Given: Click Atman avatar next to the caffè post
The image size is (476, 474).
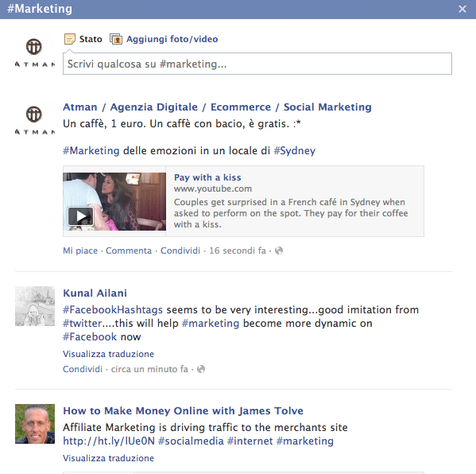Looking at the screenshot, I should tap(35, 121).
